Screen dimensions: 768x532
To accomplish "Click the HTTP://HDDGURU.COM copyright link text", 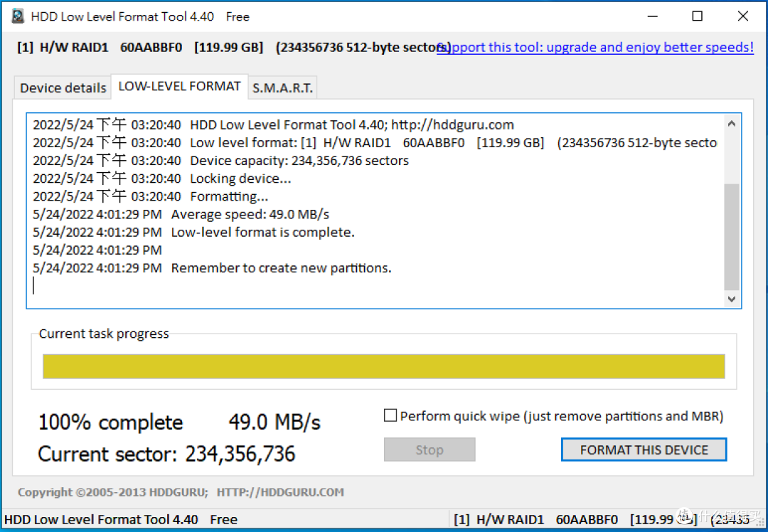I will pos(280,492).
